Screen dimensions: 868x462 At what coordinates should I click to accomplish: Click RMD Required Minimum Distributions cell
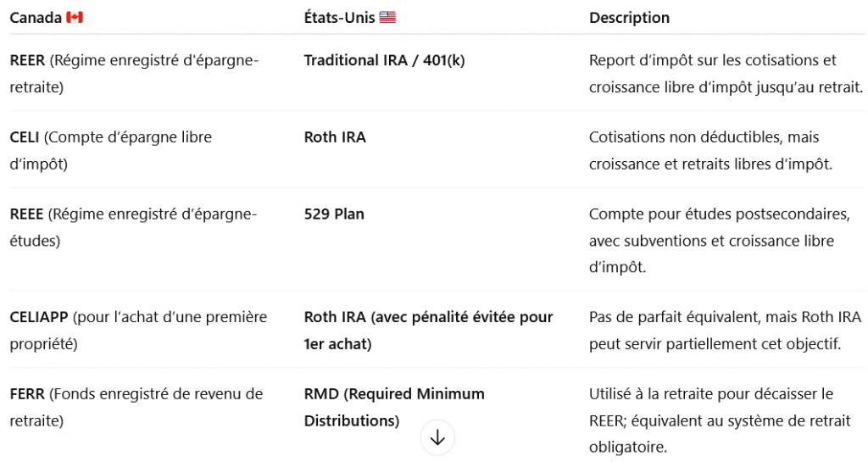click(394, 407)
